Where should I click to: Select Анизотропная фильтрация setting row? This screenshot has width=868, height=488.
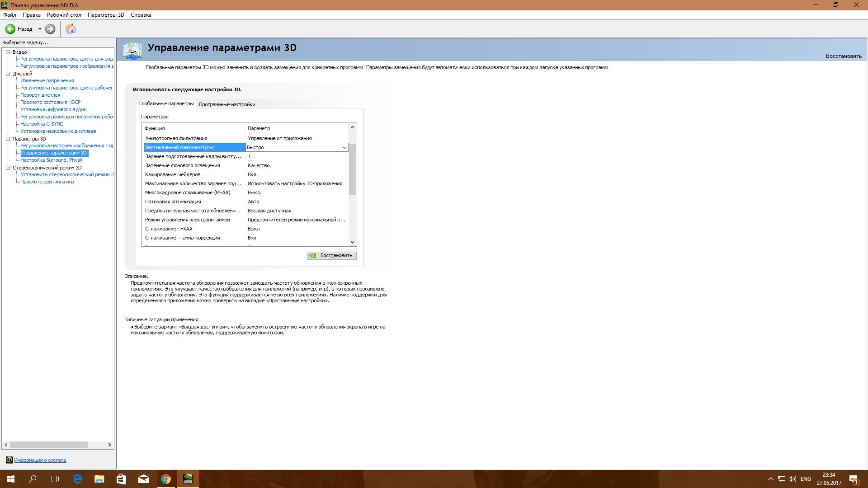(246, 138)
